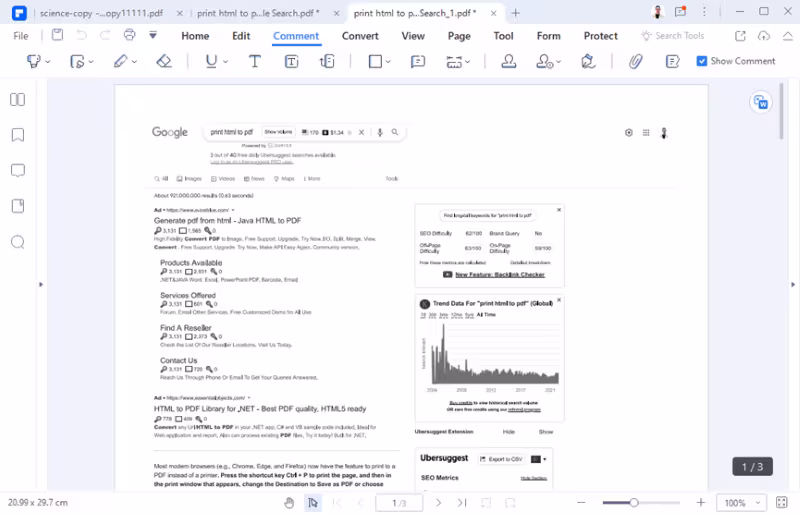
Task: Open the File menu
Action: pyautogui.click(x=21, y=36)
